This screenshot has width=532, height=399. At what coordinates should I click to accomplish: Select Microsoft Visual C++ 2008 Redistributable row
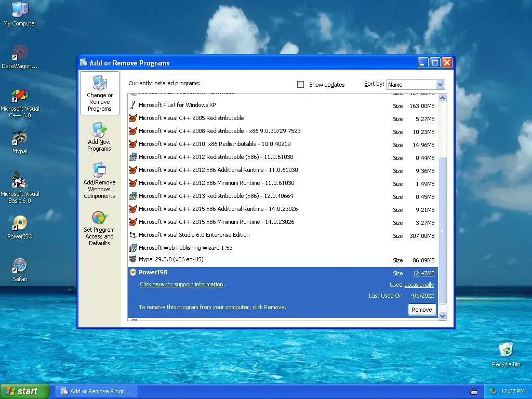[283, 131]
